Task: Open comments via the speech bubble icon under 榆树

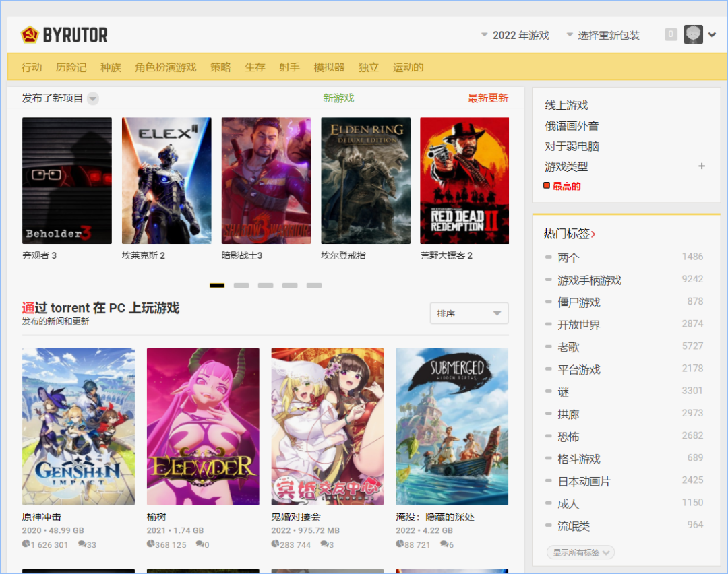Action: pos(198,544)
